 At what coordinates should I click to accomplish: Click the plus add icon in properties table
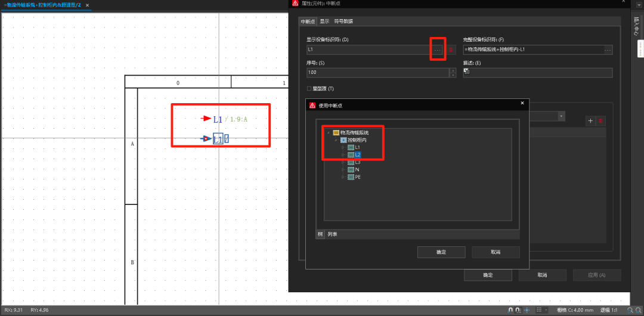[x=590, y=121]
